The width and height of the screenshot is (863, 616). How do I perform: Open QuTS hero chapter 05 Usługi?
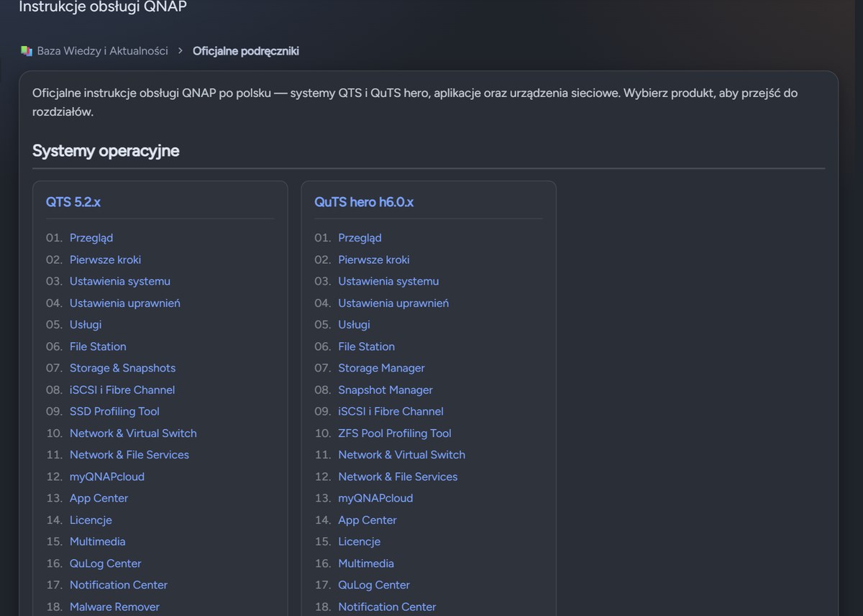(355, 324)
